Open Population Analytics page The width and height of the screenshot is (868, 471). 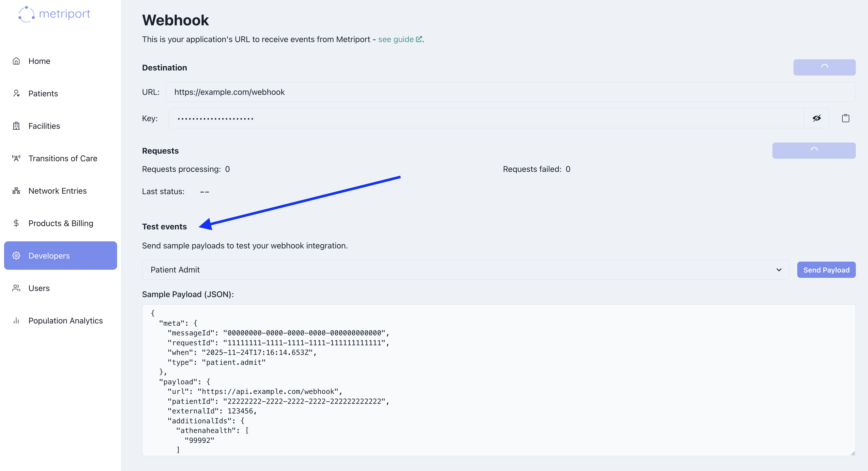coord(61,320)
